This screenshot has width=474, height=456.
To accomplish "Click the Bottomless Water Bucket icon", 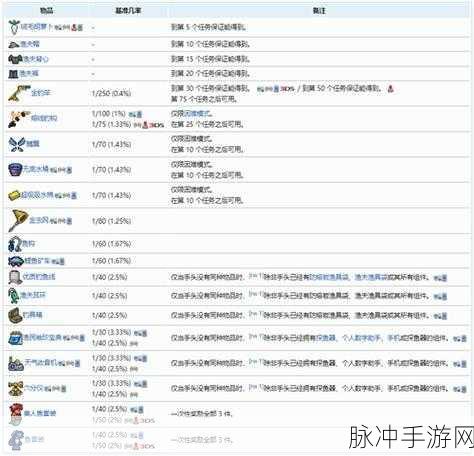I will tap(15, 170).
